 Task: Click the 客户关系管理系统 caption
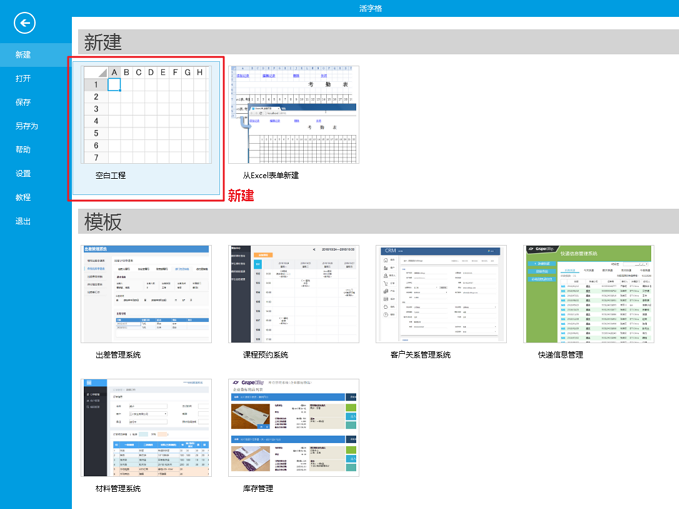coord(420,355)
